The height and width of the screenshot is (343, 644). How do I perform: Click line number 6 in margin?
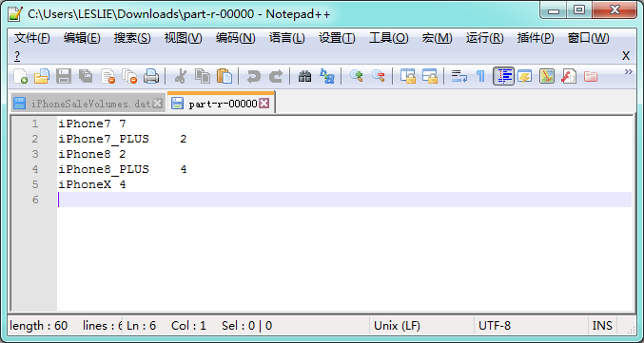tap(35, 200)
